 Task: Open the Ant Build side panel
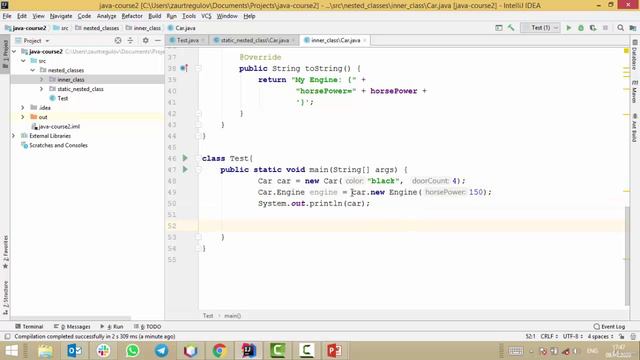pos(634,127)
